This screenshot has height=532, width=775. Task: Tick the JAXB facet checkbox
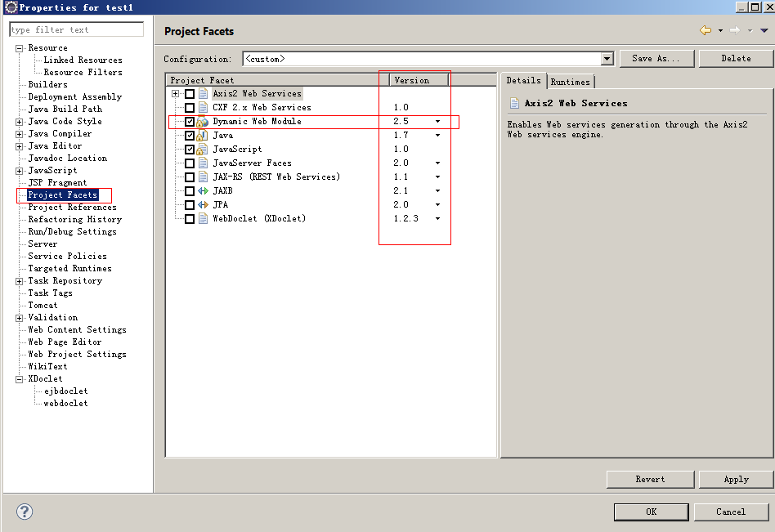(190, 190)
